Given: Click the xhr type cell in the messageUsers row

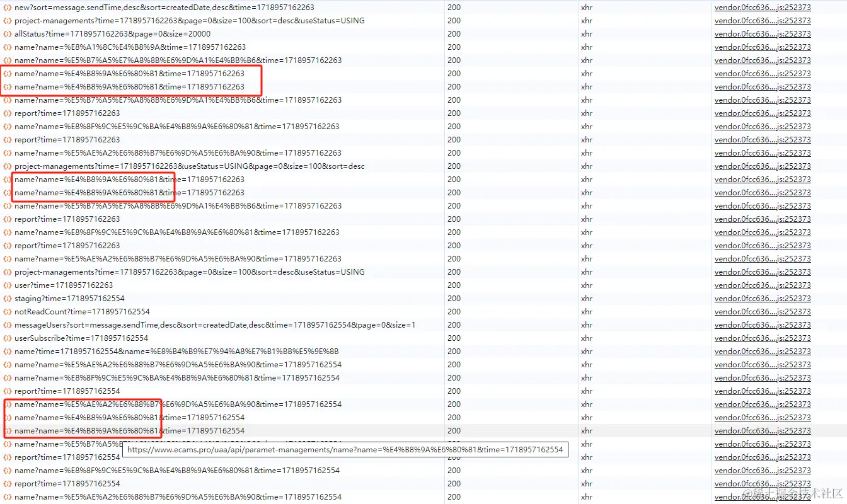Looking at the screenshot, I should coord(587,325).
